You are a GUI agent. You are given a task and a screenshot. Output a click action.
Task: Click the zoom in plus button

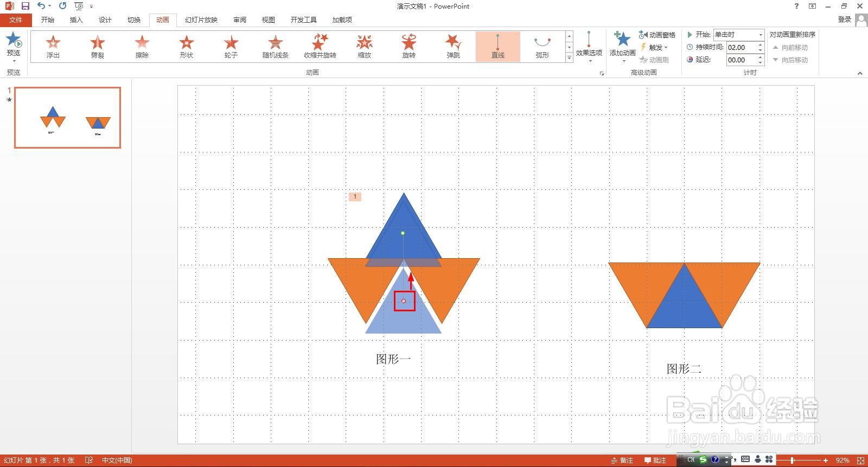tap(826, 460)
